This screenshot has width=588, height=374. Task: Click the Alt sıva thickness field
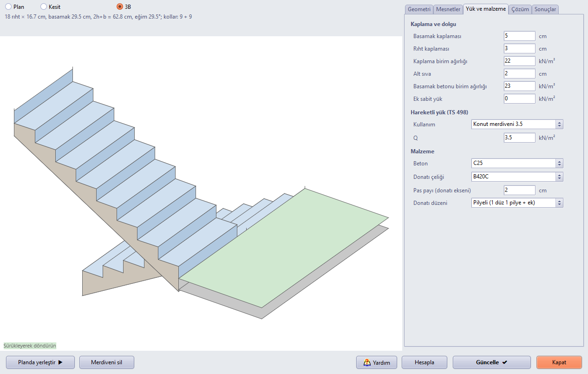[520, 74]
